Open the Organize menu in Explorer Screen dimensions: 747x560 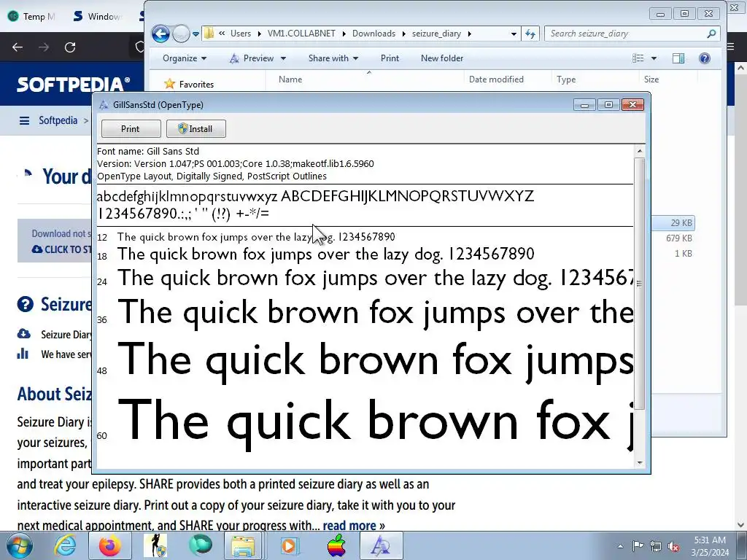click(x=185, y=58)
